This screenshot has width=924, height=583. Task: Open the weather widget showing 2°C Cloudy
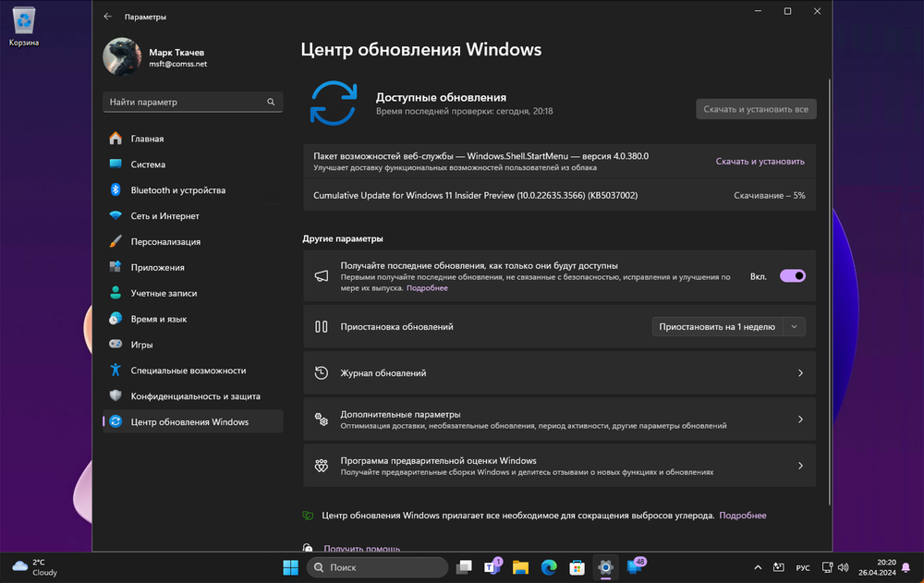35,567
